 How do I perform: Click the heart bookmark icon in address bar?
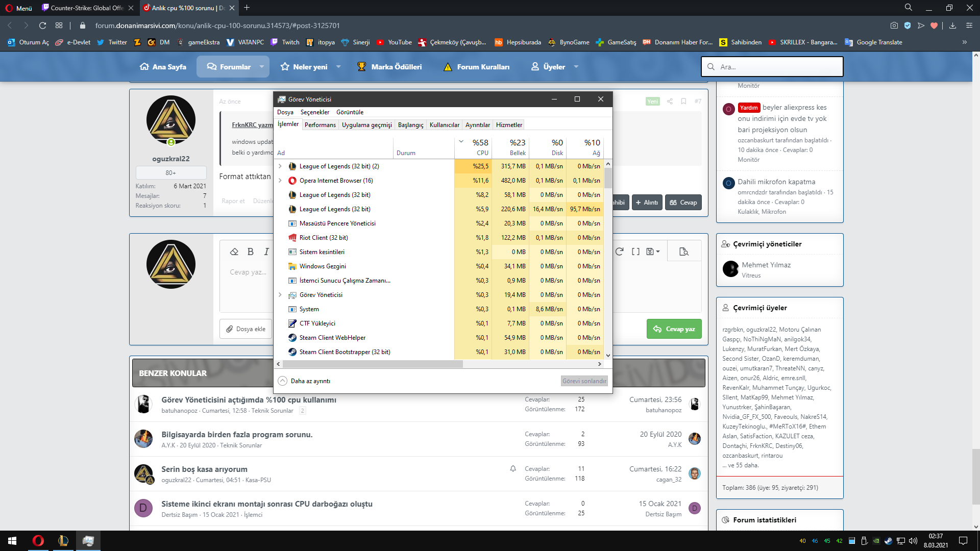click(x=934, y=26)
